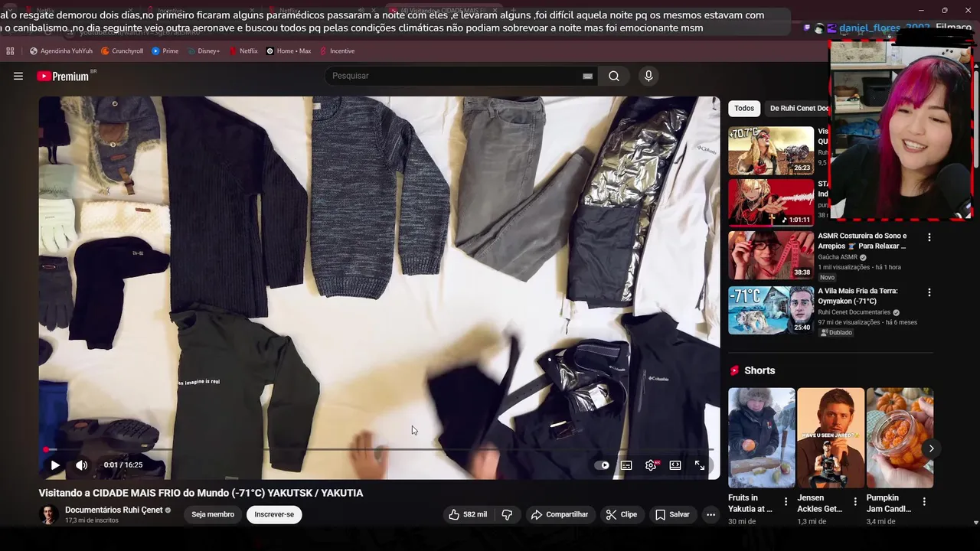Like the video with 582 mil
The height and width of the screenshot is (551, 980).
coord(468,514)
